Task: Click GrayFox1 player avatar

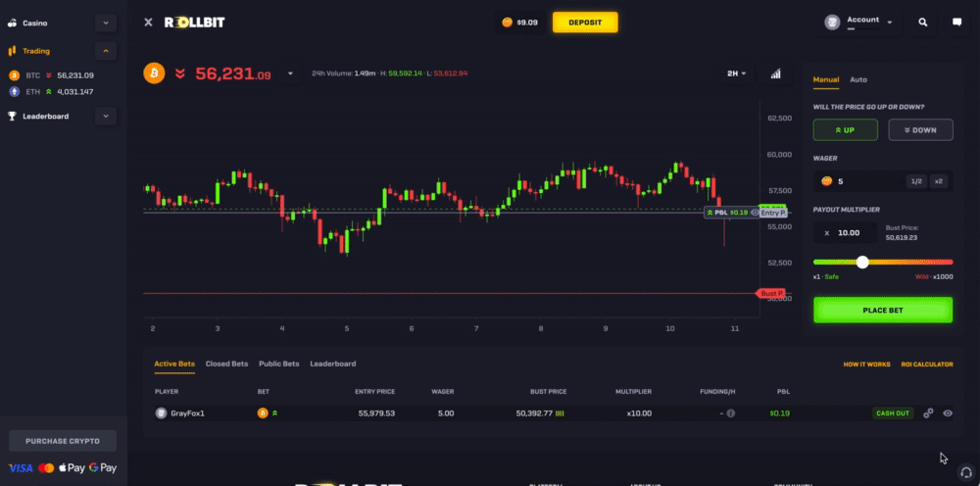Action: (162, 413)
